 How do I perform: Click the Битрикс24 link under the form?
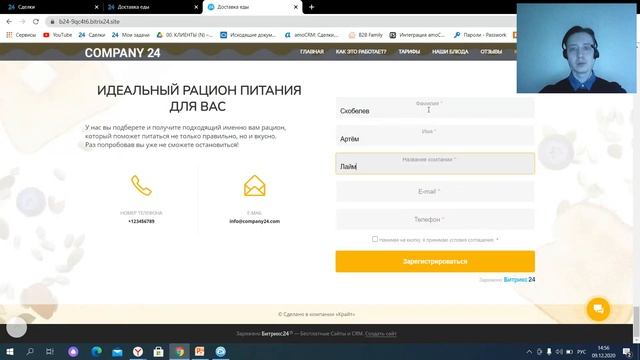(519, 280)
